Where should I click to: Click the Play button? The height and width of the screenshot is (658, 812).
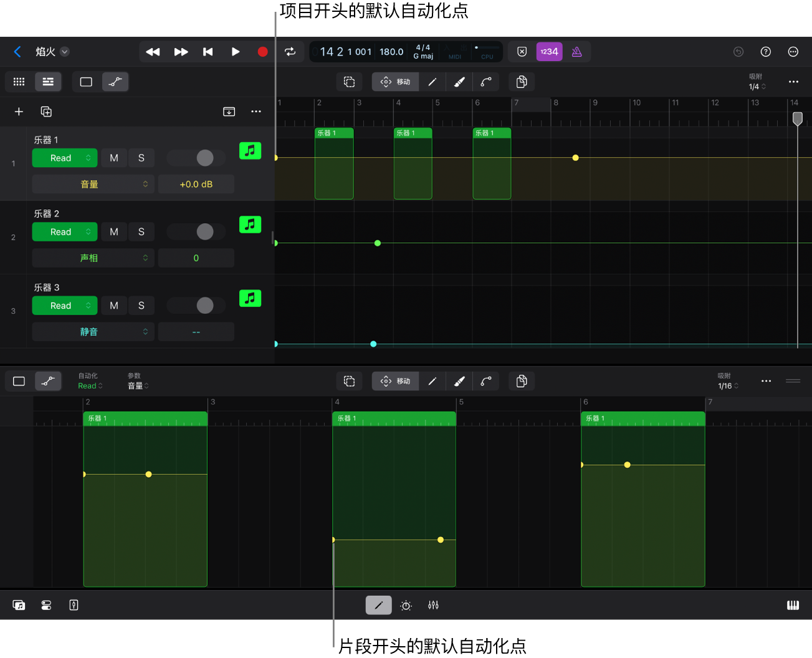tap(235, 52)
